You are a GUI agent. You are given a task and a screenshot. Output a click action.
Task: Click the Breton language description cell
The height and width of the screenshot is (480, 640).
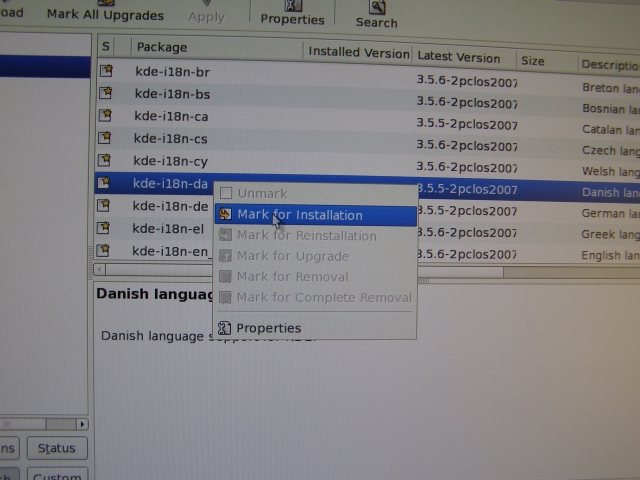[611, 88]
